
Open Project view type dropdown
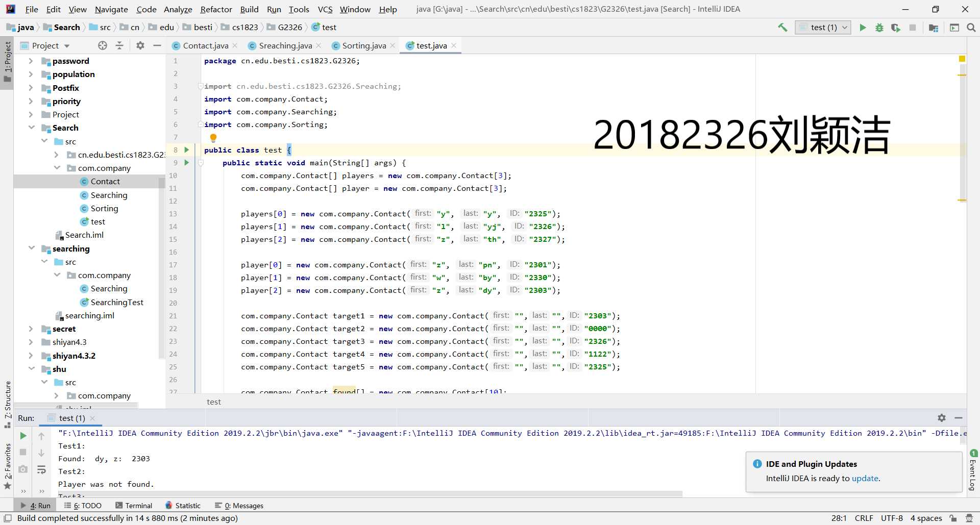45,45
